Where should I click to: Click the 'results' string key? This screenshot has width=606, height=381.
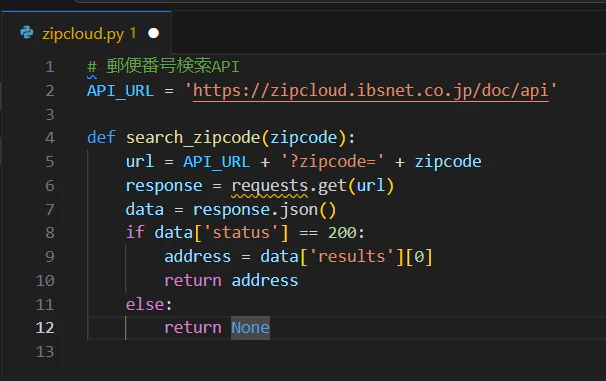tap(351, 257)
